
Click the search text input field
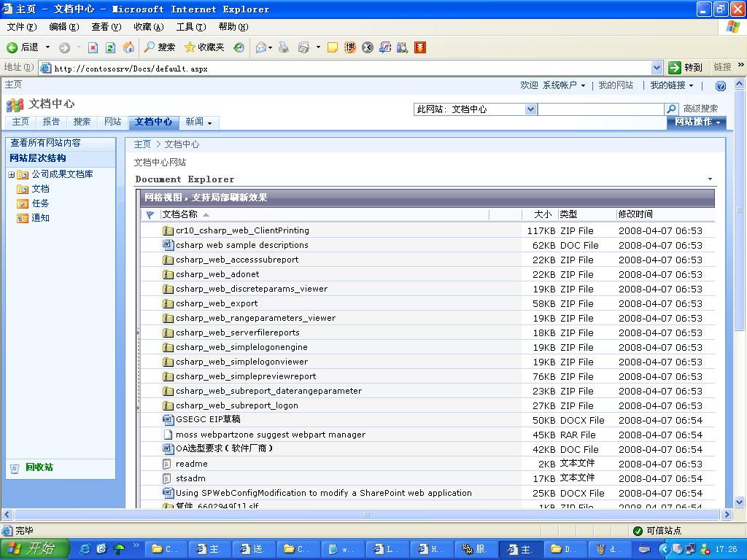(600, 109)
